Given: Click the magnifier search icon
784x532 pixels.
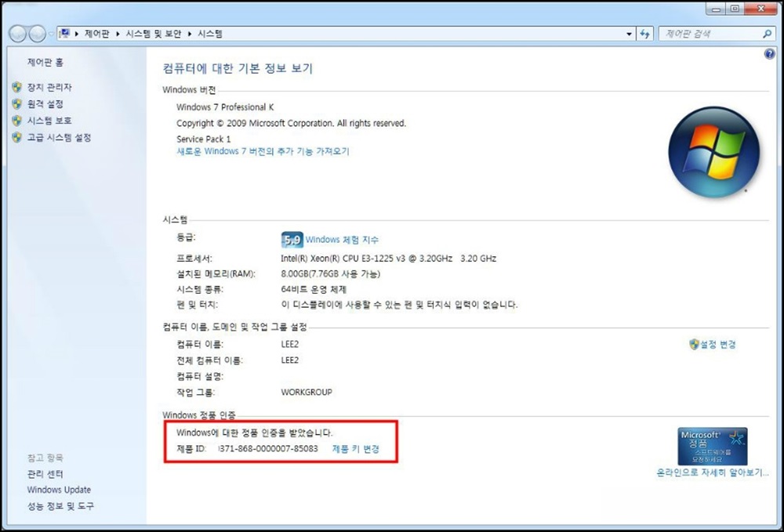Looking at the screenshot, I should tap(767, 34).
